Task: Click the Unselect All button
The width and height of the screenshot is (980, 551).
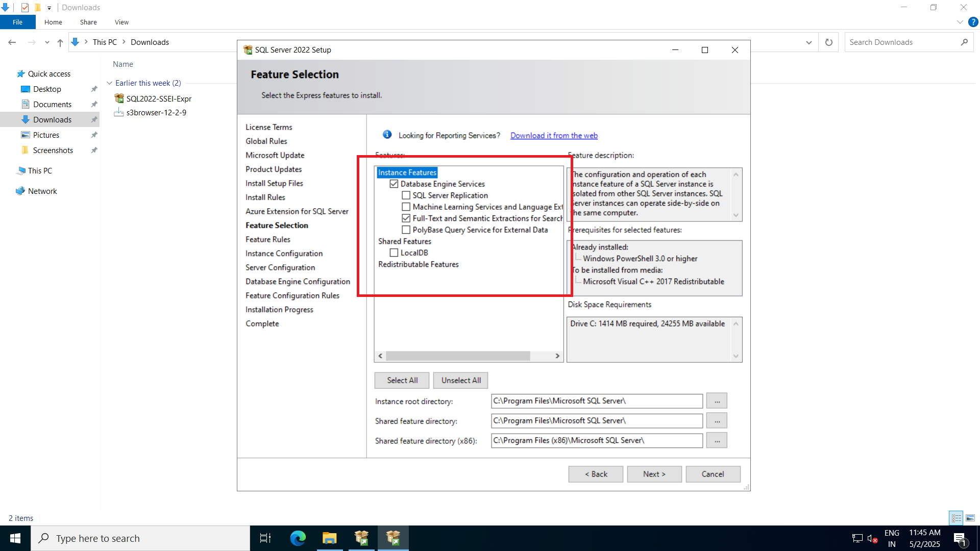Action: pyautogui.click(x=460, y=380)
